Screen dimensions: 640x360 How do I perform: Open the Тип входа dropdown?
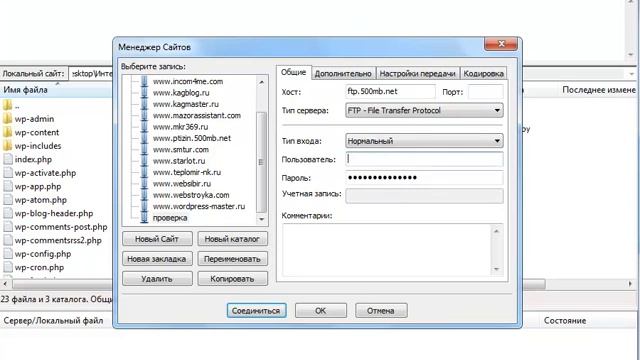[x=424, y=141]
